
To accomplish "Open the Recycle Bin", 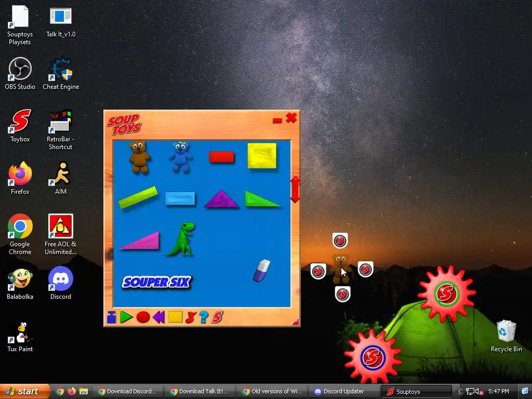I will (x=506, y=336).
